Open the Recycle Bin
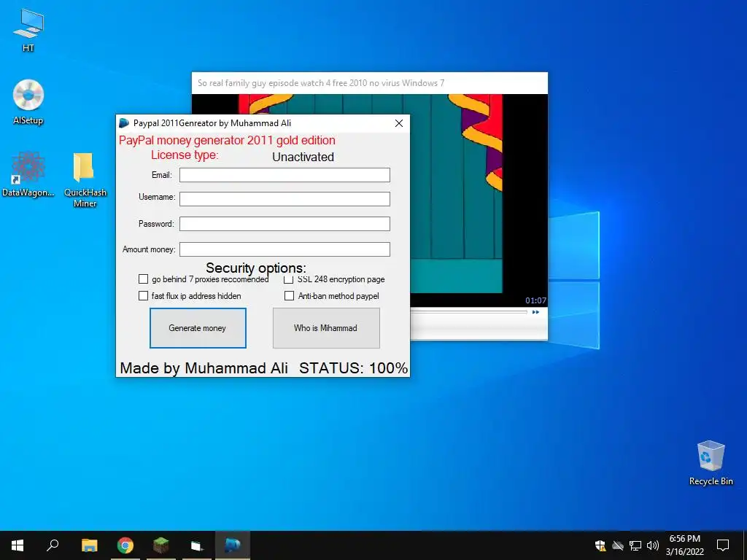Screen dimensions: 747x560 pyautogui.click(x=711, y=462)
